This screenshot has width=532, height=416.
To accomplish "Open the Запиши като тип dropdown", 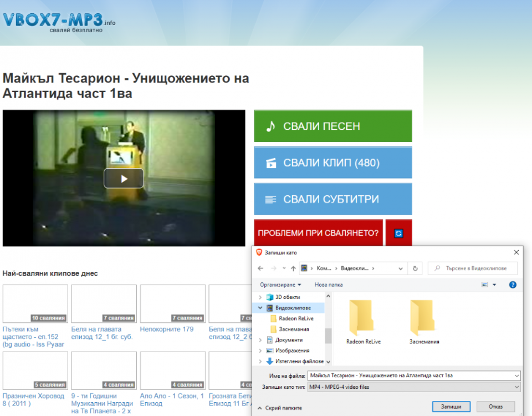I will coord(414,387).
